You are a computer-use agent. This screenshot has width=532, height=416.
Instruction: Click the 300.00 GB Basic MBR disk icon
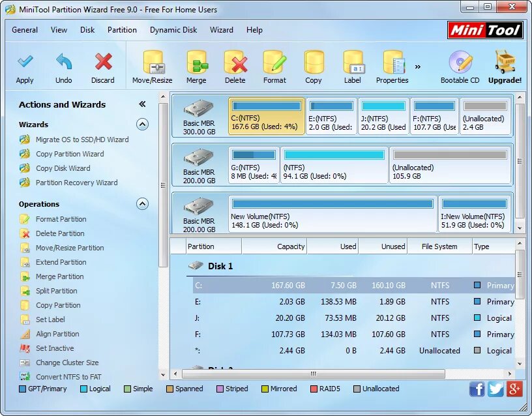click(199, 109)
